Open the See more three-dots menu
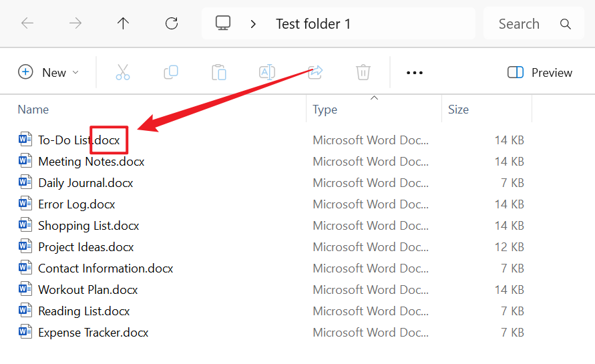The width and height of the screenshot is (595, 364). coord(415,72)
